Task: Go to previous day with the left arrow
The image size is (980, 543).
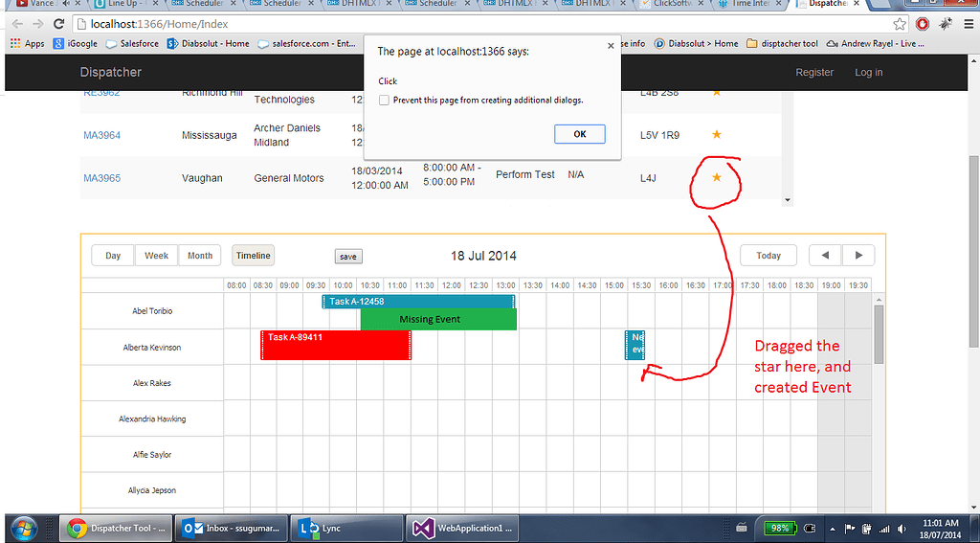Action: 826,256
